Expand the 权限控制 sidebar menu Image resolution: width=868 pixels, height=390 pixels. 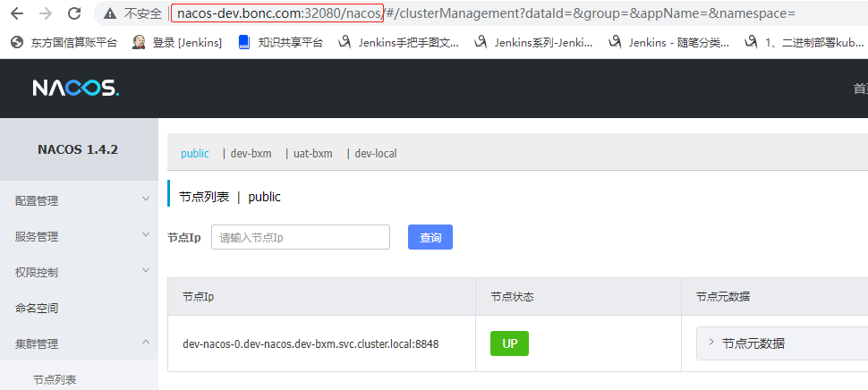(x=79, y=272)
